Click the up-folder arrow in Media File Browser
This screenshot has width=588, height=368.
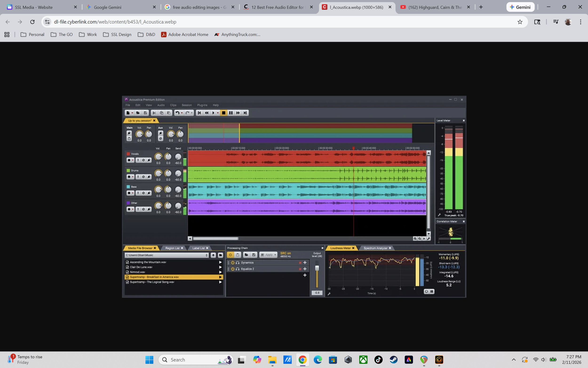point(213,255)
